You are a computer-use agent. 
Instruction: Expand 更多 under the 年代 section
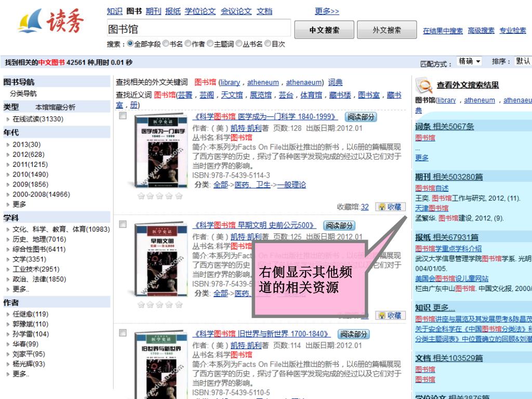(19, 204)
